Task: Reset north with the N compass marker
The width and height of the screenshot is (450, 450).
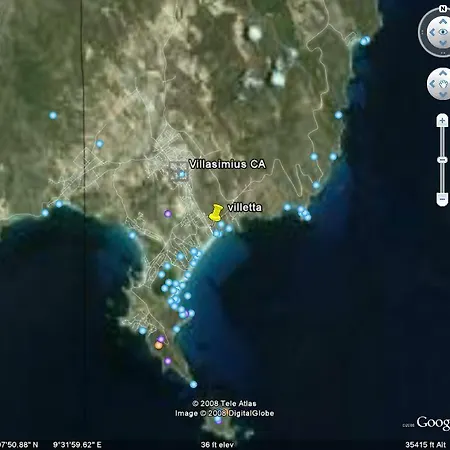Action: pyautogui.click(x=443, y=9)
